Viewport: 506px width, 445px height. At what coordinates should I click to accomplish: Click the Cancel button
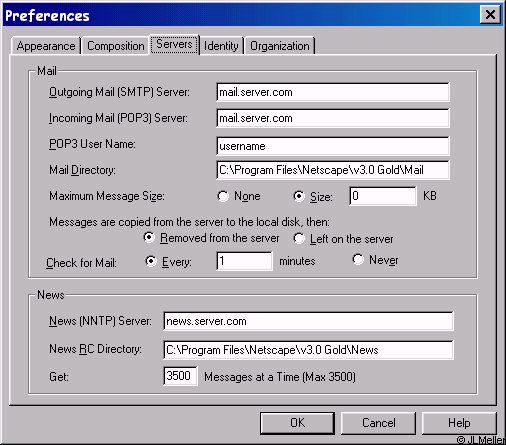click(378, 423)
